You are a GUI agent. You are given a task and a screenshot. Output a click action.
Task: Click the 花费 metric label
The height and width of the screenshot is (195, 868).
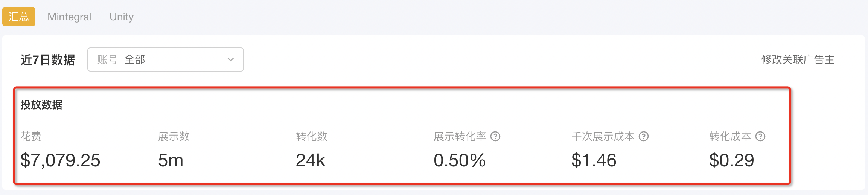pyautogui.click(x=31, y=136)
